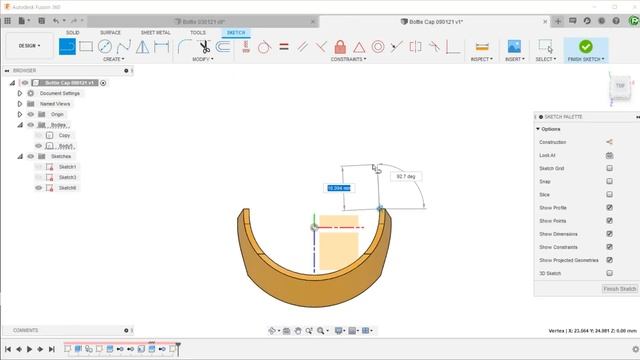The image size is (640, 360).
Task: Select the Trim scissors tool
Action: [x=204, y=47]
